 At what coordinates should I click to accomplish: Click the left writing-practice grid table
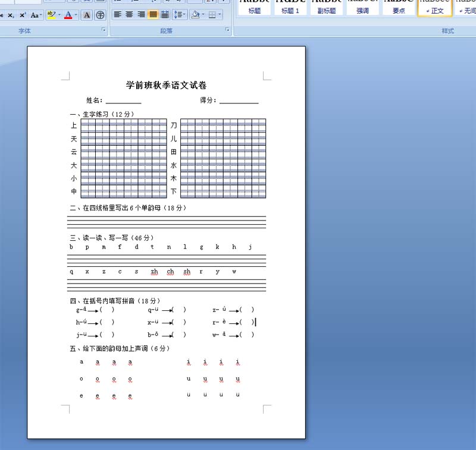click(x=124, y=158)
